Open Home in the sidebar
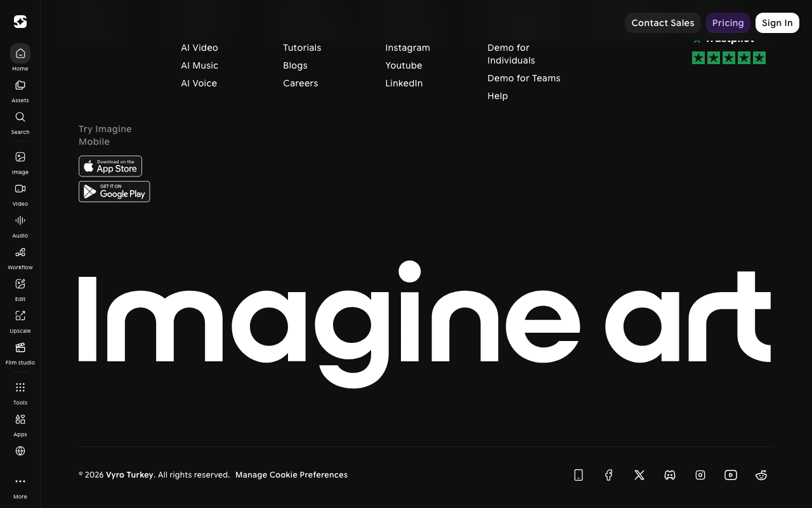 point(20,58)
